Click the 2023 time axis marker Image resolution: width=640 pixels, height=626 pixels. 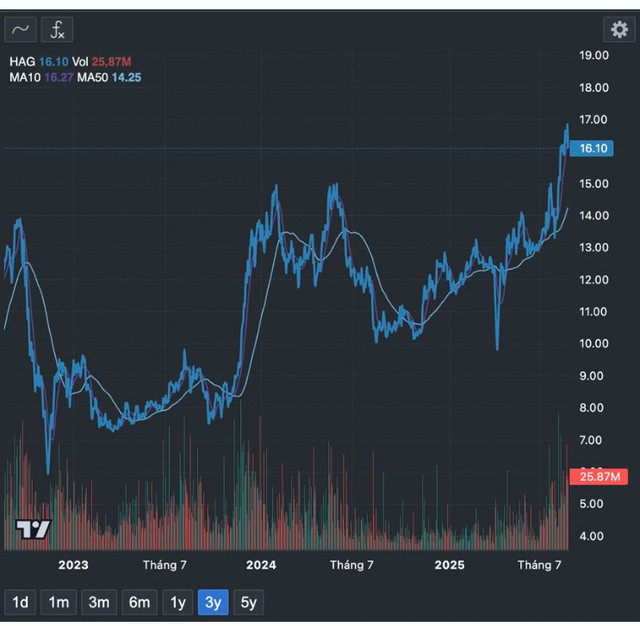point(73,565)
